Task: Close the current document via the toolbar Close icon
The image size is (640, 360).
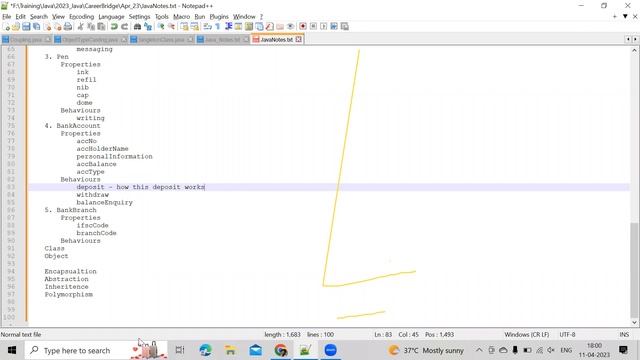Action: (x=47, y=27)
